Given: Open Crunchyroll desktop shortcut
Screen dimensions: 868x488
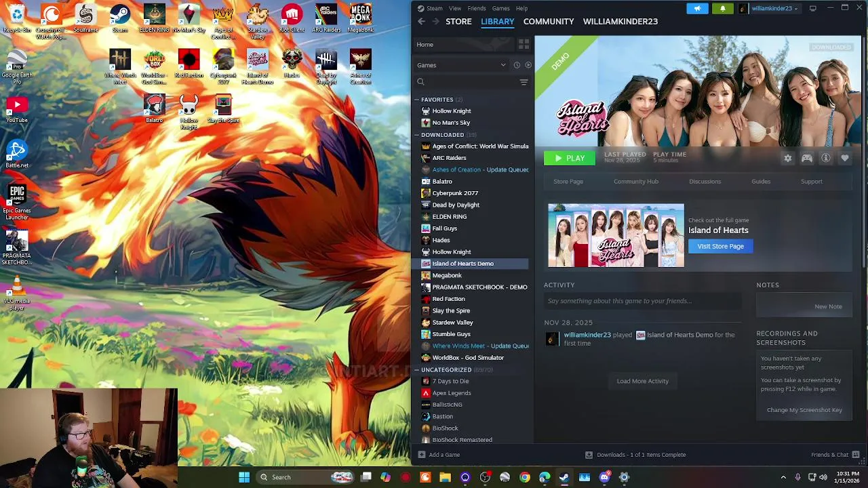Looking at the screenshot, I should coord(51,20).
